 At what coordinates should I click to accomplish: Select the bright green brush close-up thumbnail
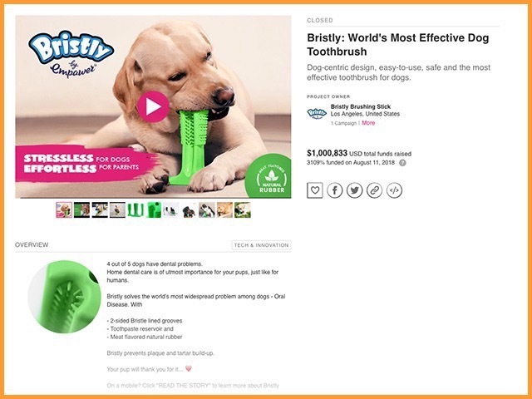[153, 210]
